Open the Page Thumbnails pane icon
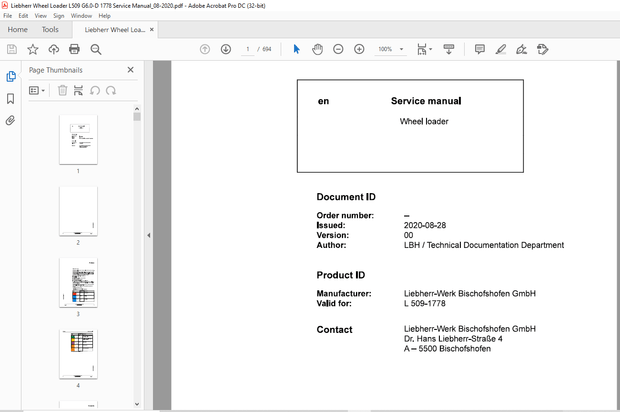Image resolution: width=620 pixels, height=412 pixels. 11,76
